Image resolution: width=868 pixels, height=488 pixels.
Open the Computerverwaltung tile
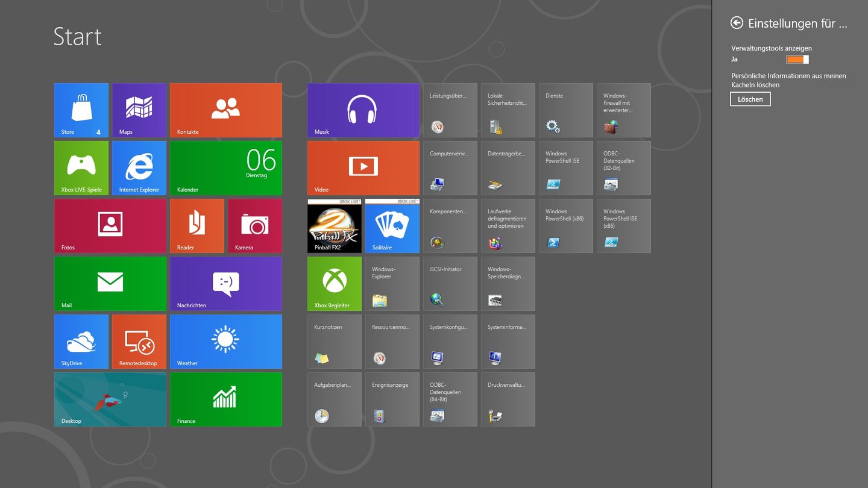(450, 168)
